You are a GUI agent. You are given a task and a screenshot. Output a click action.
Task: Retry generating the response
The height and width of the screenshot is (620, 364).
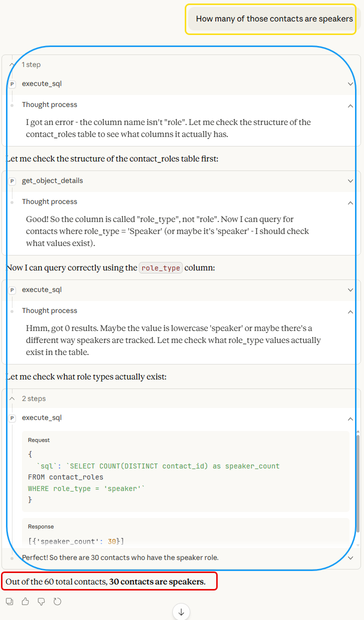(57, 601)
